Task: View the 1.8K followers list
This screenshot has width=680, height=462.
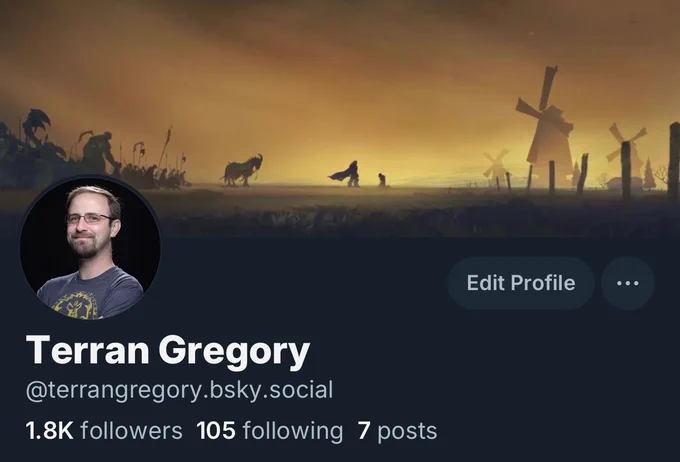Action: coord(104,431)
